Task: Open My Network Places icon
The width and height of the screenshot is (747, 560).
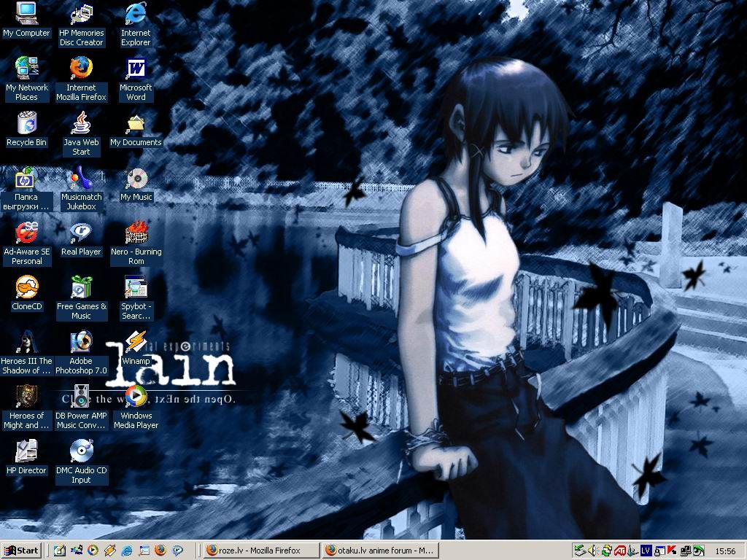Action: coord(27,79)
